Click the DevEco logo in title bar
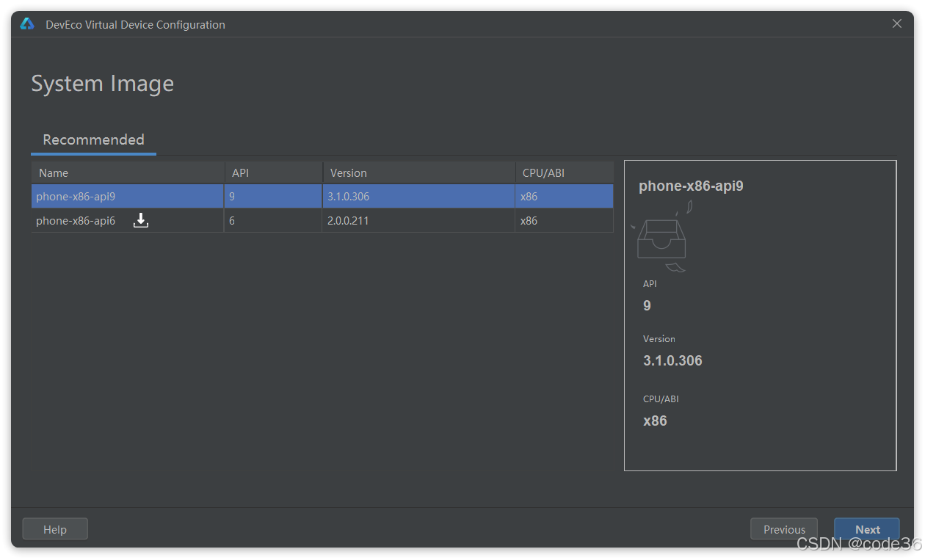Screen dimensions: 925x560 click(x=27, y=24)
